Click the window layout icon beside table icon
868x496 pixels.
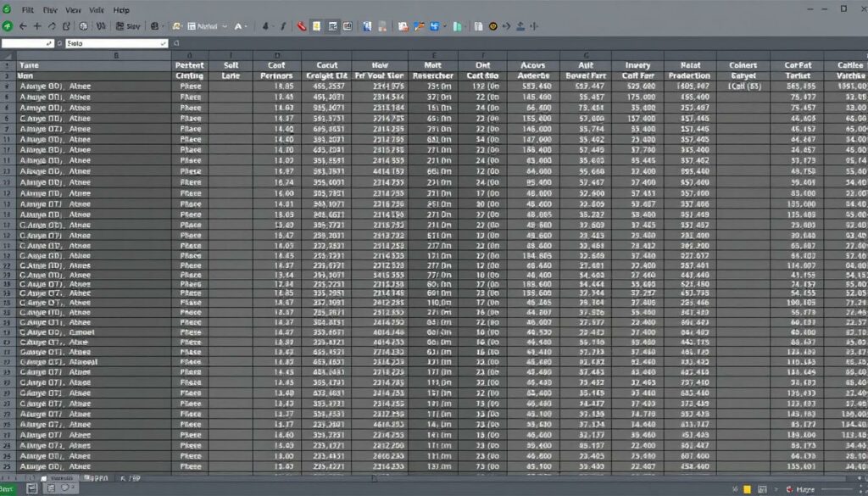click(348, 26)
